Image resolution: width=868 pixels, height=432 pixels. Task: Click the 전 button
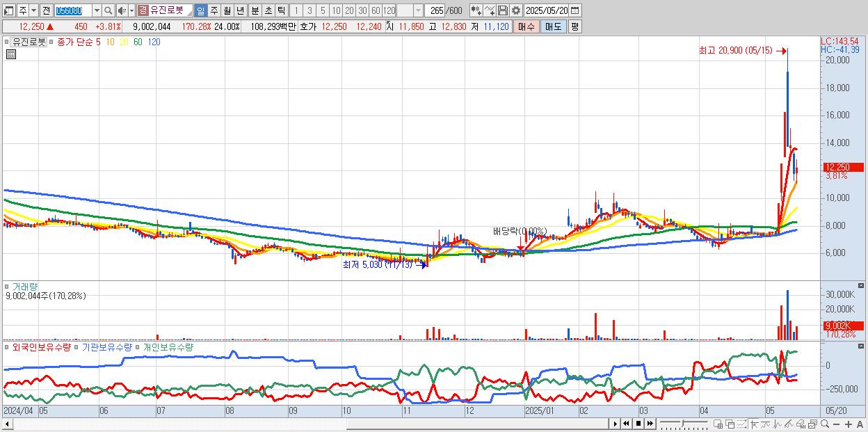pyautogui.click(x=46, y=10)
